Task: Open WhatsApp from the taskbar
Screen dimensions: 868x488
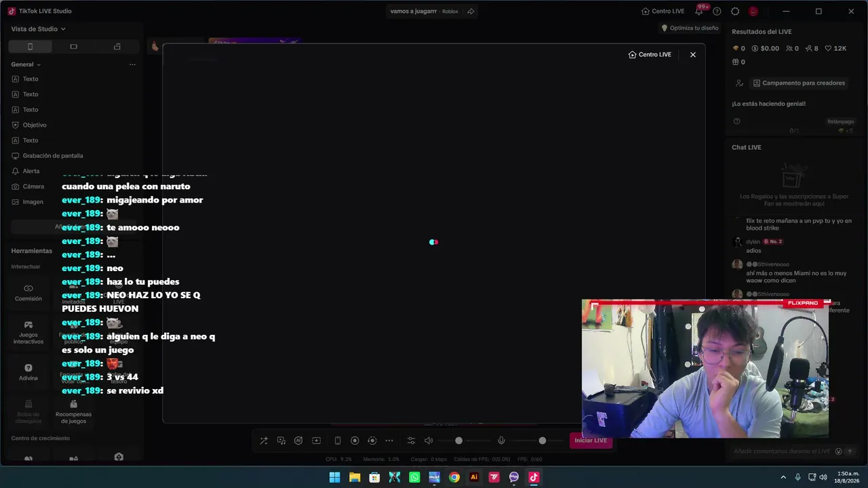Action: (x=414, y=477)
